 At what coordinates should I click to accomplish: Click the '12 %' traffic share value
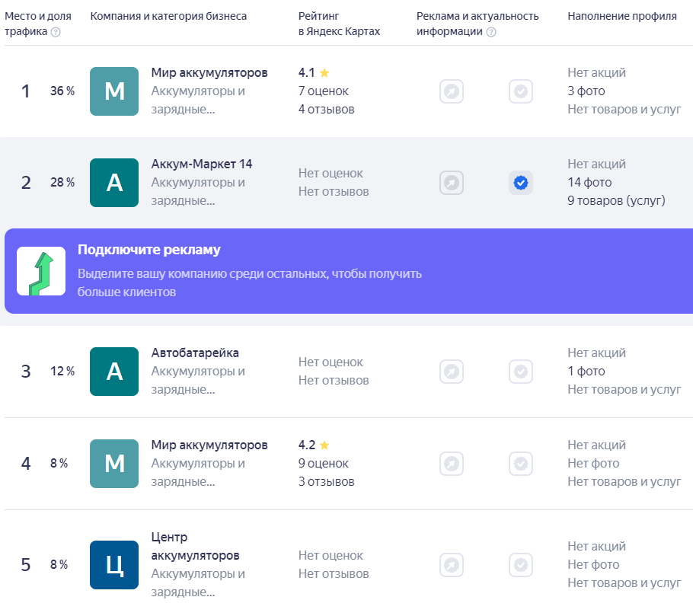click(x=62, y=371)
